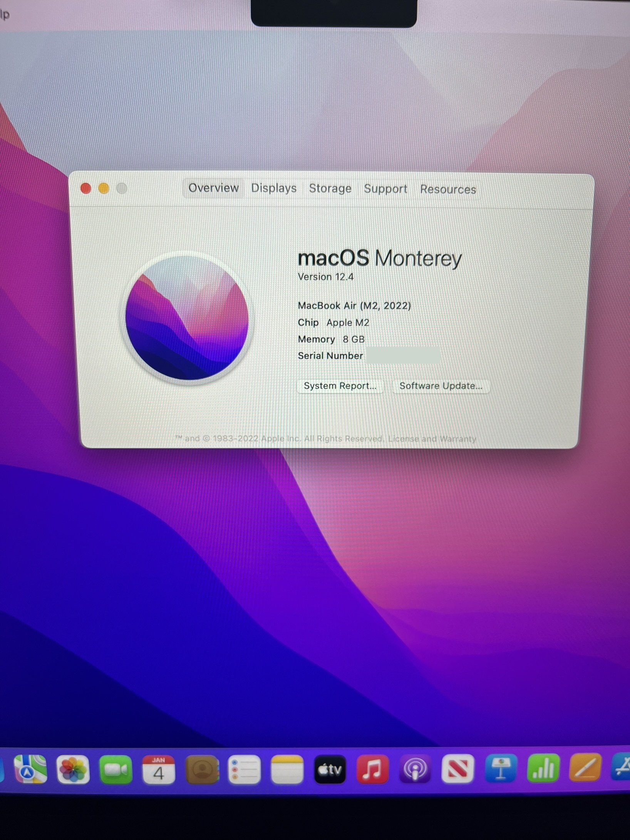The height and width of the screenshot is (840, 630).
Task: Close the About This Mac window
Action: coord(85,188)
